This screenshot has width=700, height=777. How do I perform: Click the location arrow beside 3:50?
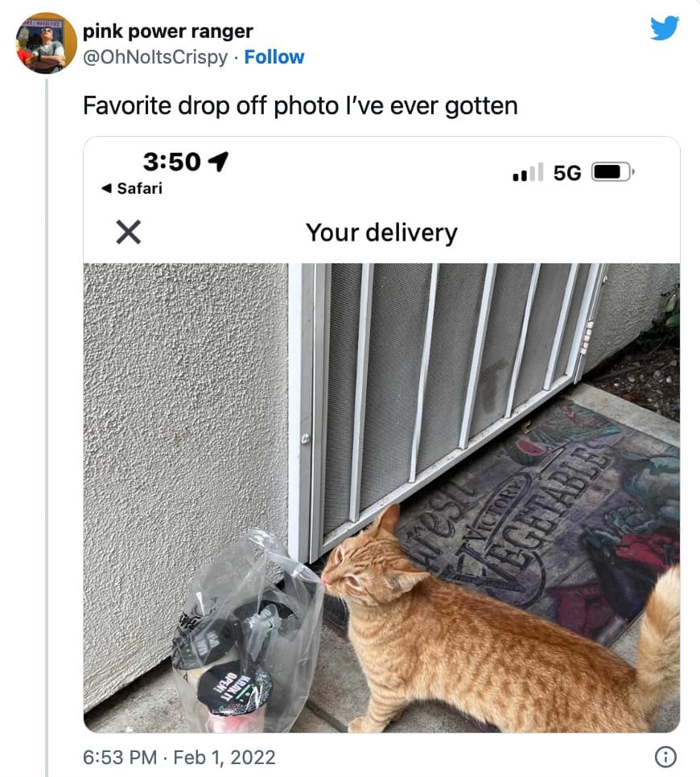(217, 162)
